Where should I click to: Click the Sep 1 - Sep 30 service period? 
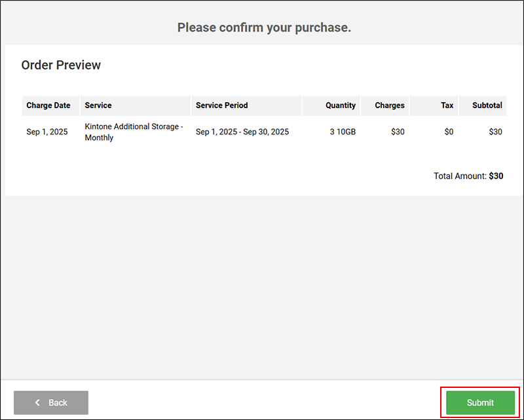pyautogui.click(x=242, y=132)
